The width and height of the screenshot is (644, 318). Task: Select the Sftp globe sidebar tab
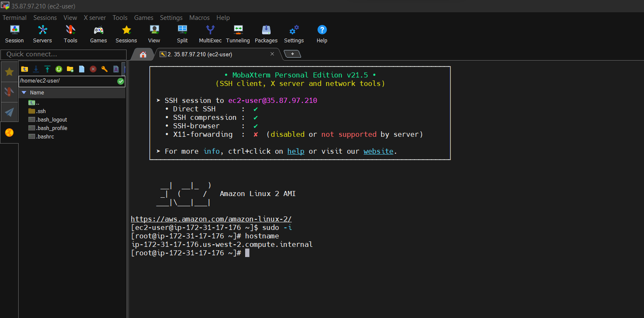(x=9, y=133)
